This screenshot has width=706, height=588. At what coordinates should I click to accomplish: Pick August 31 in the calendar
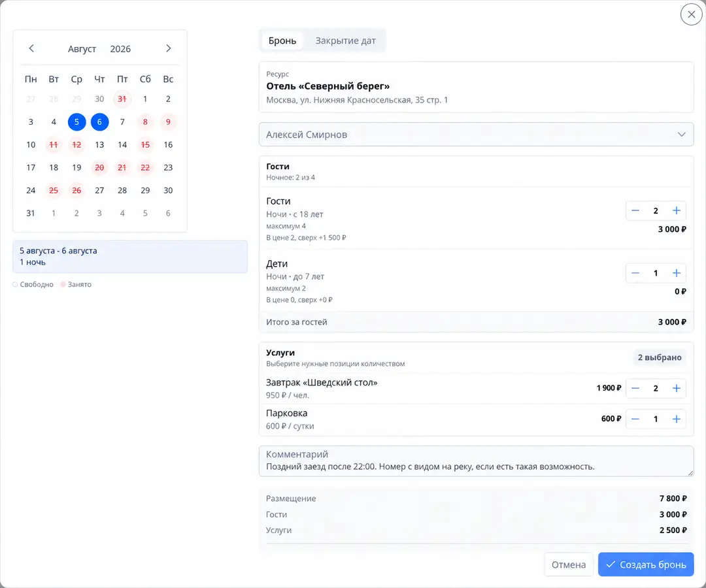click(x=31, y=213)
